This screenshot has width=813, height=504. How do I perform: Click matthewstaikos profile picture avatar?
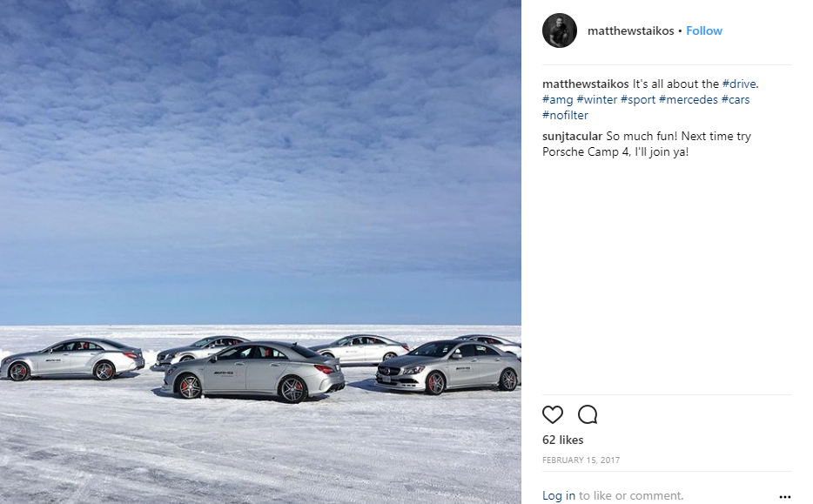pos(560,30)
